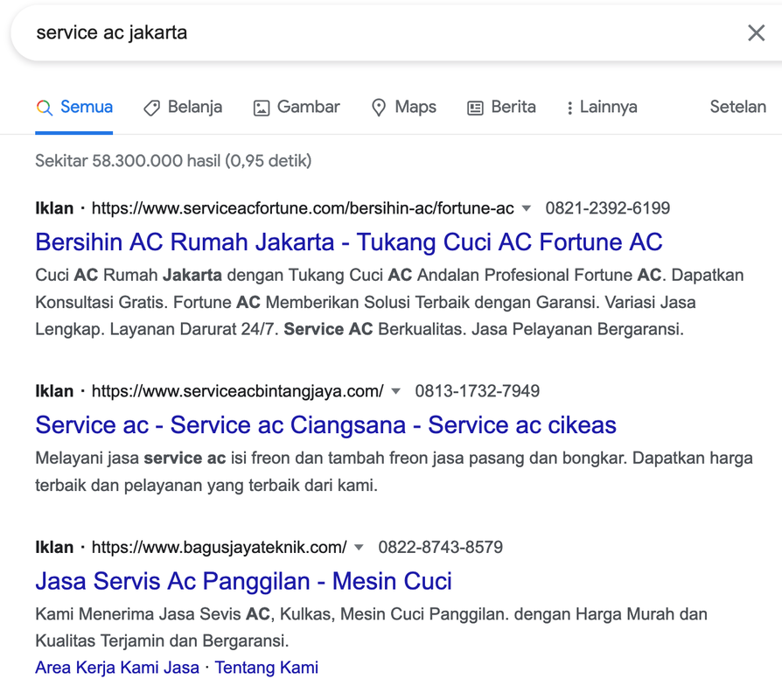Click the Maps pin icon
782x700 pixels.
click(x=379, y=108)
